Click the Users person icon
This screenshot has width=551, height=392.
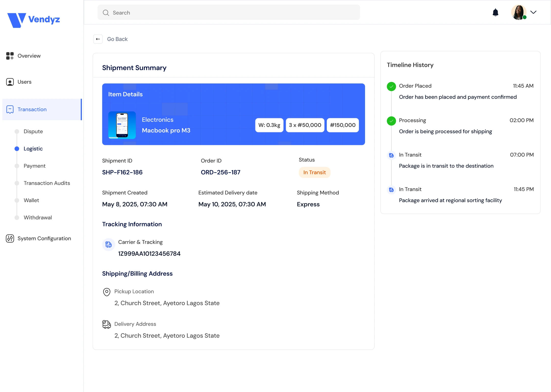(x=10, y=82)
